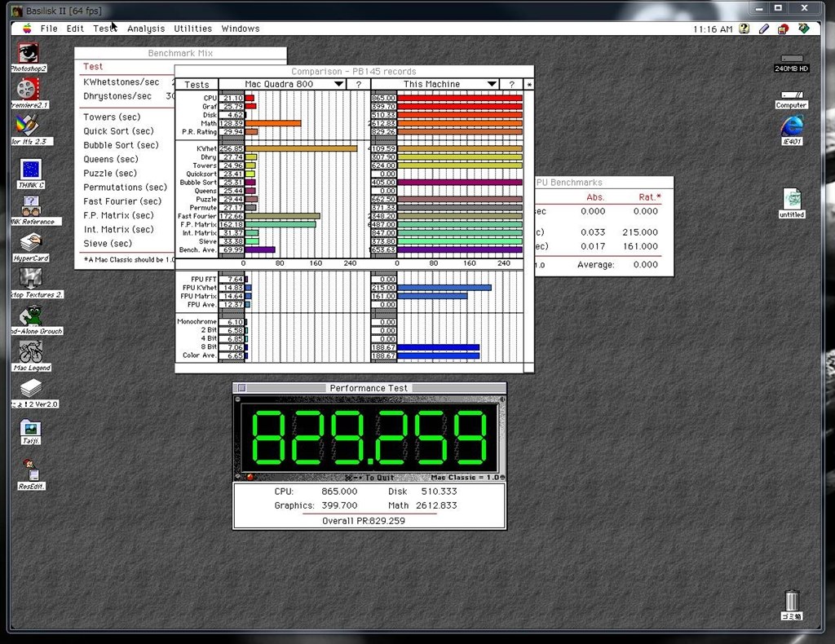835x644 pixels.
Task: Click the orange Math bar for Mac Quadra 800
Action: tap(273, 123)
